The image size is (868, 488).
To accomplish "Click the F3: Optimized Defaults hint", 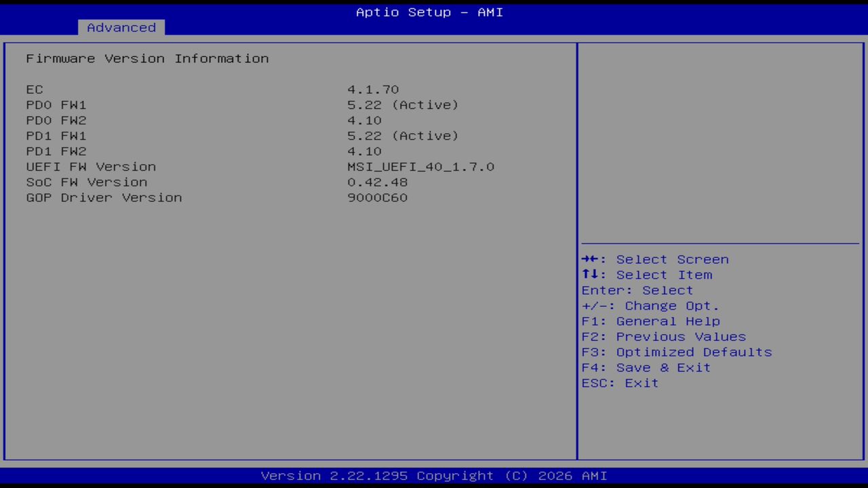I will [x=677, y=352].
